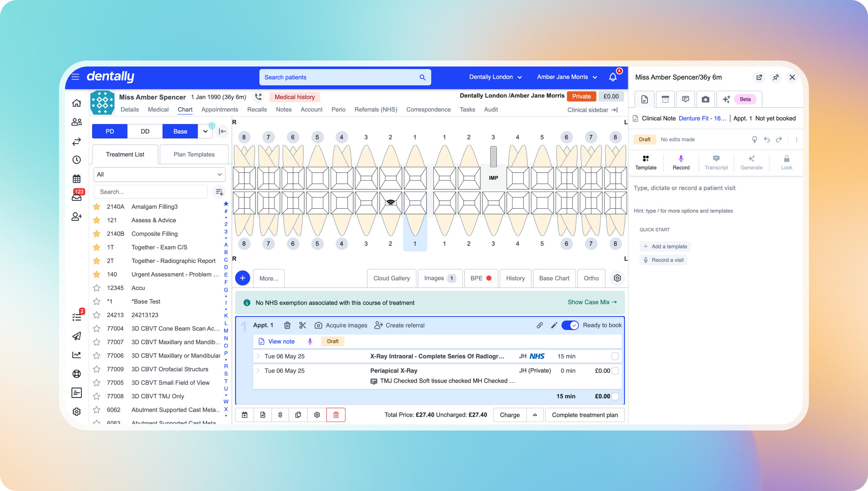Open the notifications bell
The width and height of the screenshot is (868, 491).
[x=613, y=77]
